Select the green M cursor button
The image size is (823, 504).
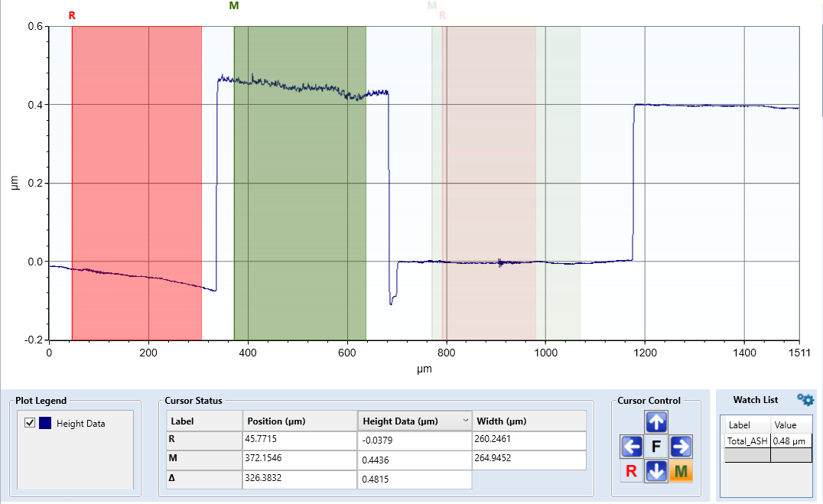681,471
